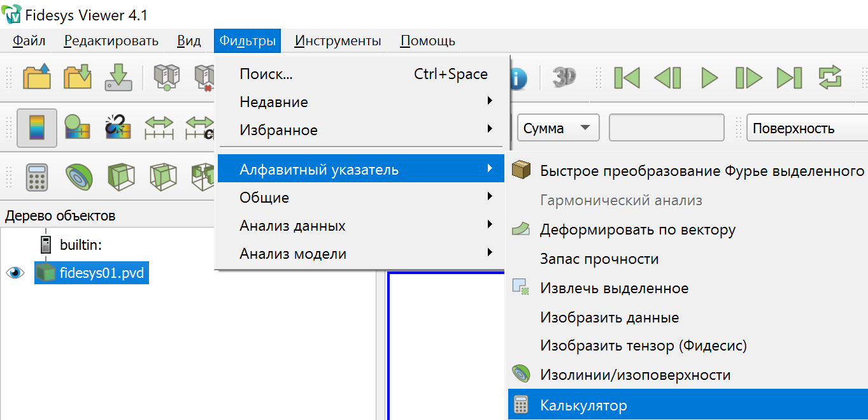Select Калькулятор filter in submenu
868x420 pixels.
tap(688, 405)
